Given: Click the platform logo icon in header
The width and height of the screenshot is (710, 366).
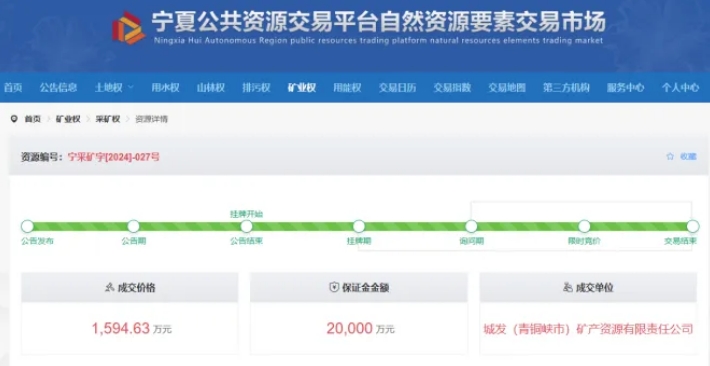Looking at the screenshot, I should pyautogui.click(x=128, y=27).
